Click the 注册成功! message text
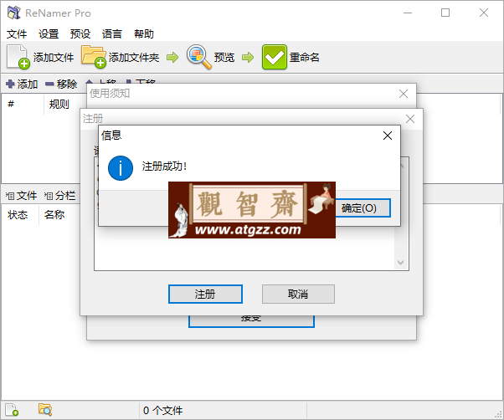 (x=164, y=166)
